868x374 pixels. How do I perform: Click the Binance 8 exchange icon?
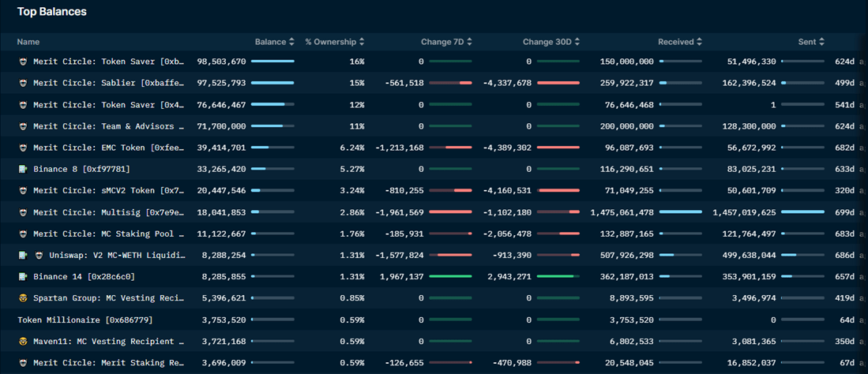(23, 169)
